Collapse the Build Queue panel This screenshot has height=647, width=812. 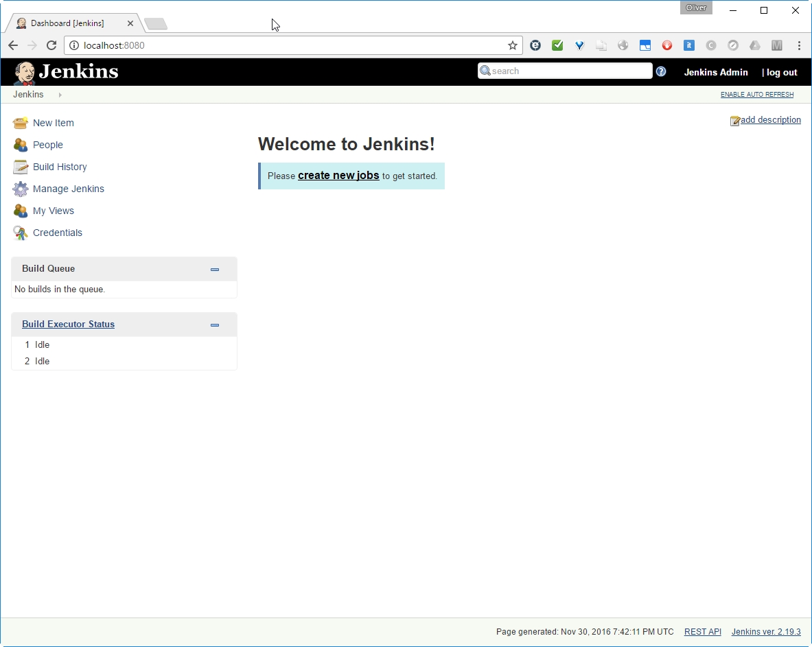[x=215, y=270]
